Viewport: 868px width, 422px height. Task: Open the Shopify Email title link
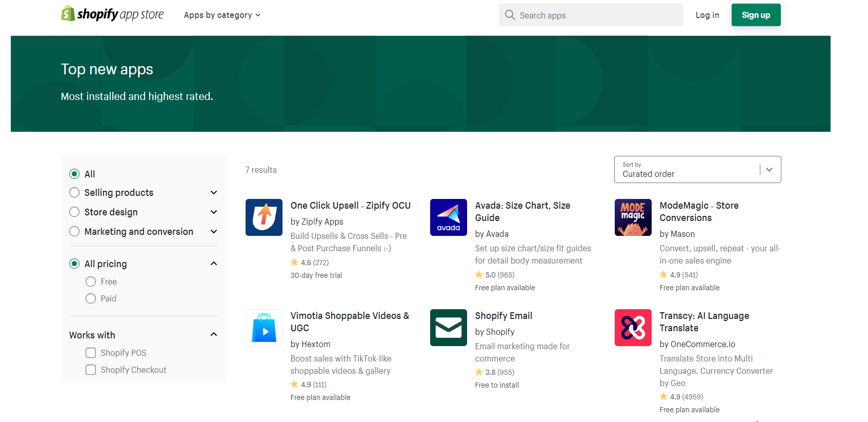[503, 315]
